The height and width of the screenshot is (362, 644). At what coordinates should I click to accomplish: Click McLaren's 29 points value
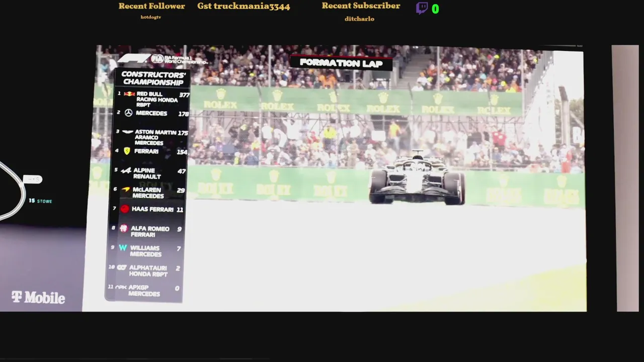point(181,191)
